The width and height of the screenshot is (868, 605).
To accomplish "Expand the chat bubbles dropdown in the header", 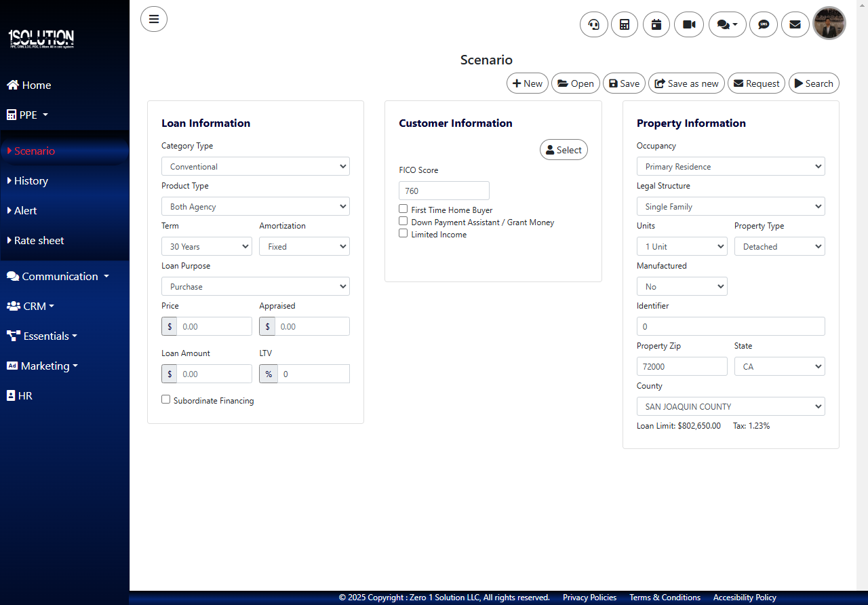I will coord(727,25).
